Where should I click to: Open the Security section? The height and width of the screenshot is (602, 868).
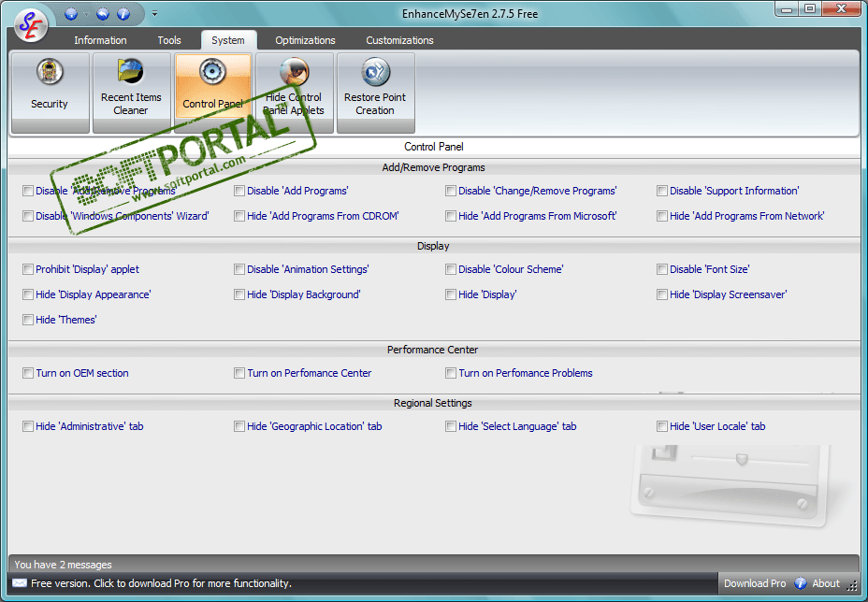pos(50,93)
